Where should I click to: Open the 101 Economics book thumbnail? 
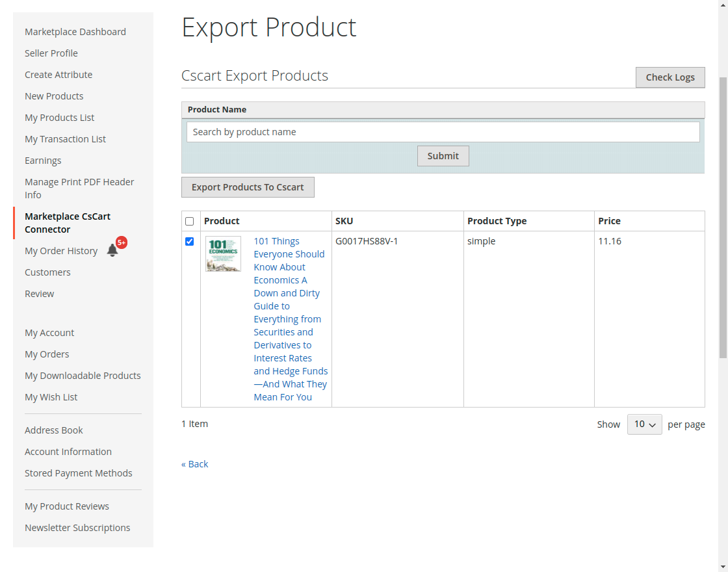tap(223, 254)
